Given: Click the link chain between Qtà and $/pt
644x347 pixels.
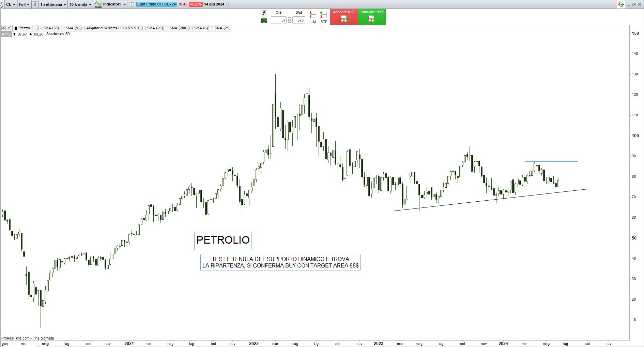Looking at the screenshot, I should point(289,20).
